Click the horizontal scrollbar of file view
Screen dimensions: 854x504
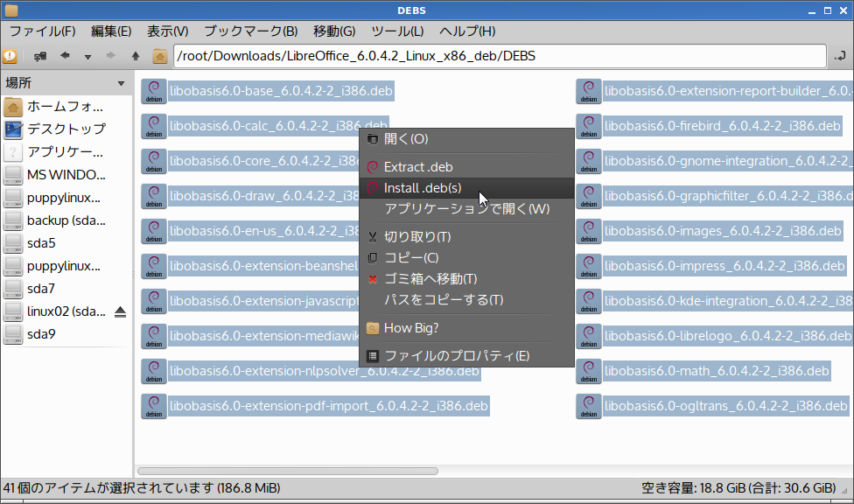(288, 472)
